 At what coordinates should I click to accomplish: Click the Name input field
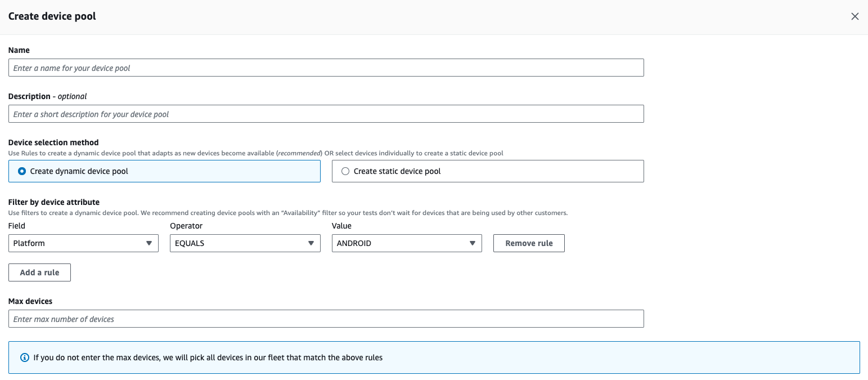[326, 68]
